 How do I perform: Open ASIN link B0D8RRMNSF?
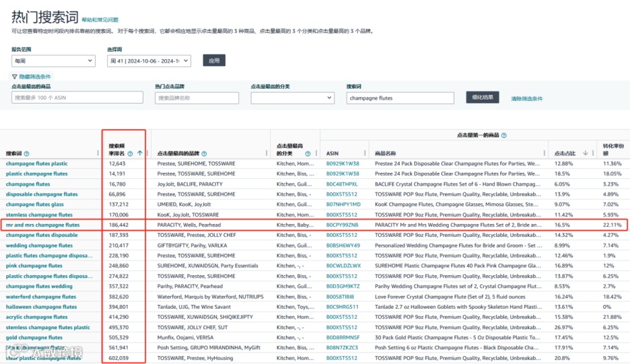pyautogui.click(x=343, y=338)
